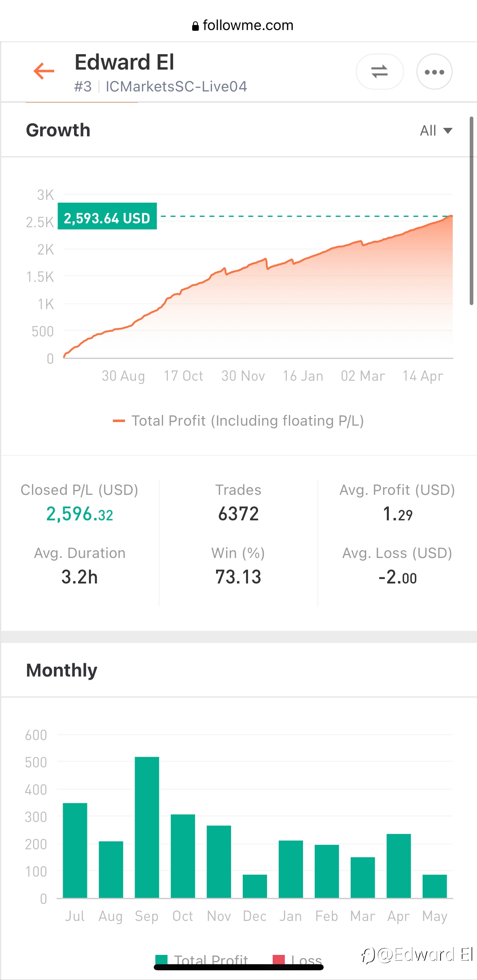Viewport: 477px width, 980px height.
Task: Select the September monthly profit bar
Action: click(x=147, y=827)
